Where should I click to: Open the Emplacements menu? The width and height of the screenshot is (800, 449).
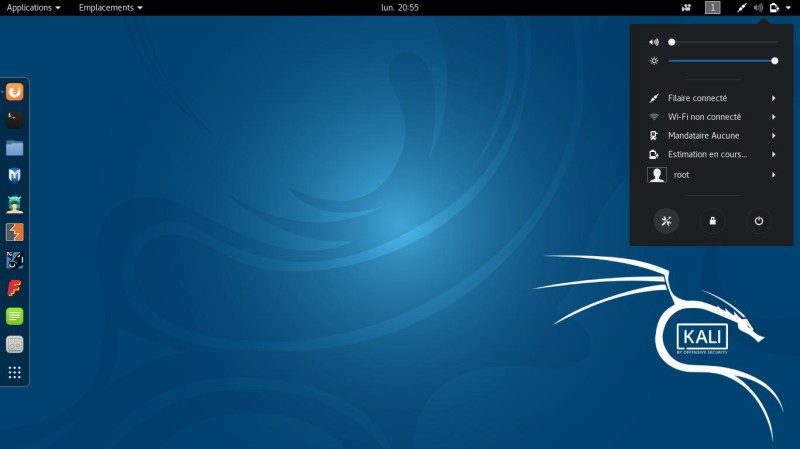tap(110, 8)
